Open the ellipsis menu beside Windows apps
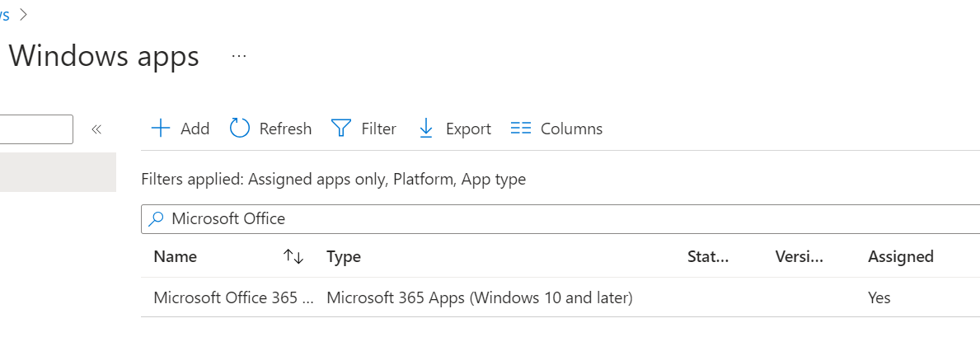Image resolution: width=980 pixels, height=337 pixels. pyautogui.click(x=239, y=56)
